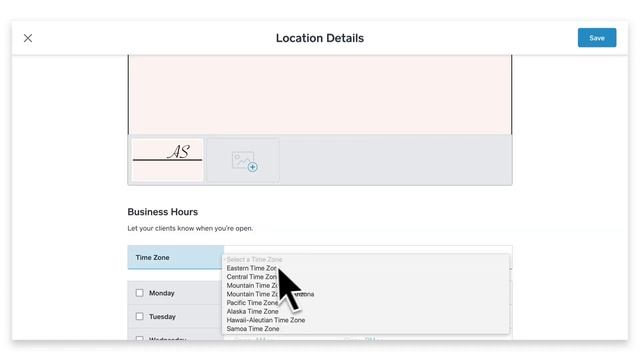Choose Alaska Time Zone option
The image size is (640, 360).
coord(253,311)
